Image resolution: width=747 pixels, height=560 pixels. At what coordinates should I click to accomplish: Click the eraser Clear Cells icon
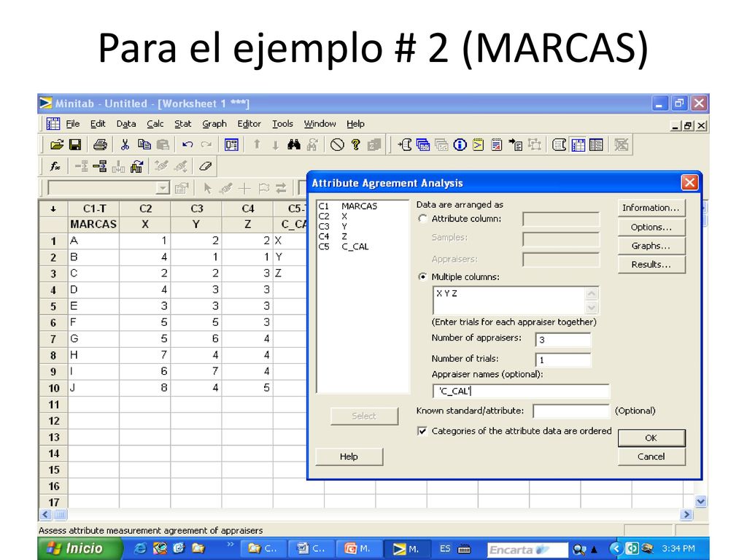click(x=205, y=166)
